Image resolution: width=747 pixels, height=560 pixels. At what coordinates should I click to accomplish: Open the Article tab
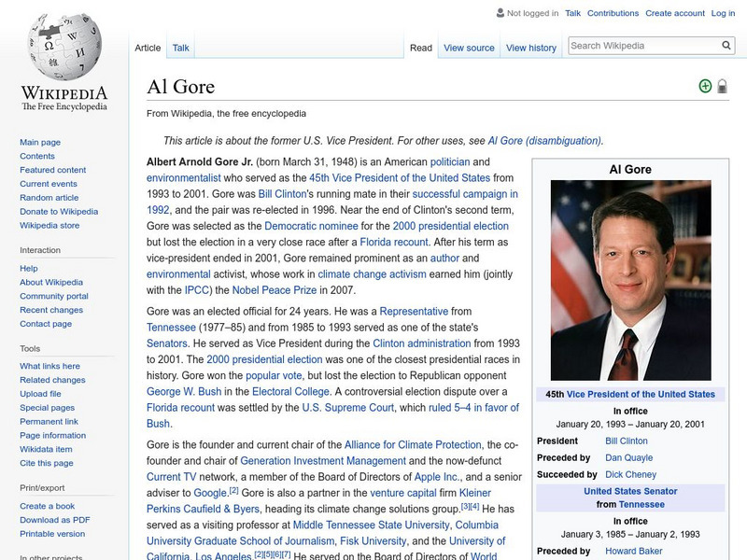(148, 48)
